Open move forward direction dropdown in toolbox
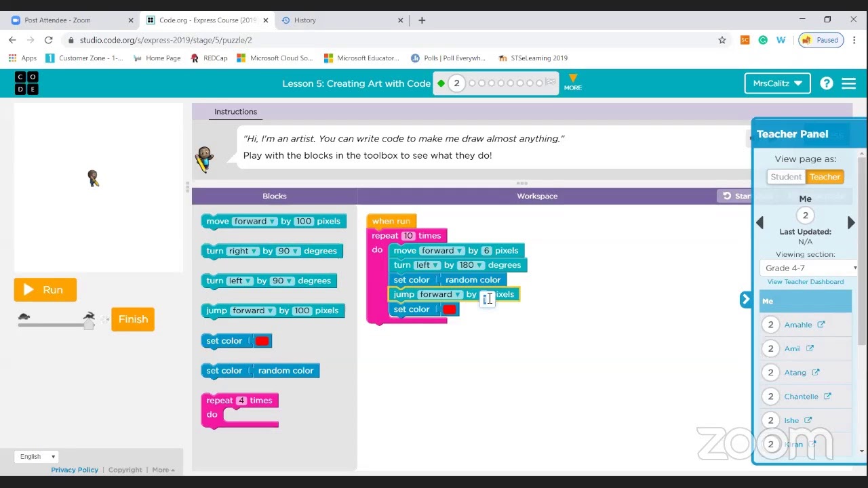Screen dimensions: 868x488 tap(254, 221)
